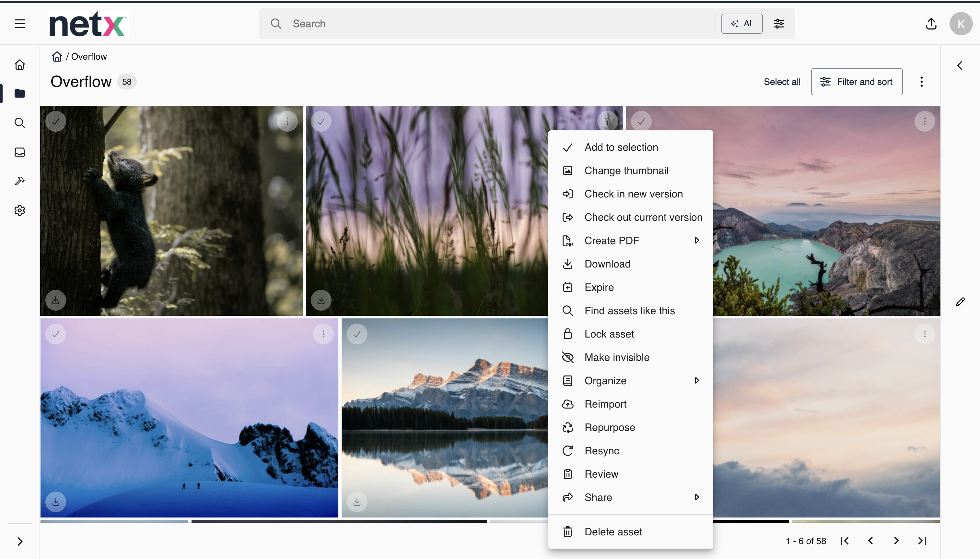Click the 58 asset count badge

point(127,82)
